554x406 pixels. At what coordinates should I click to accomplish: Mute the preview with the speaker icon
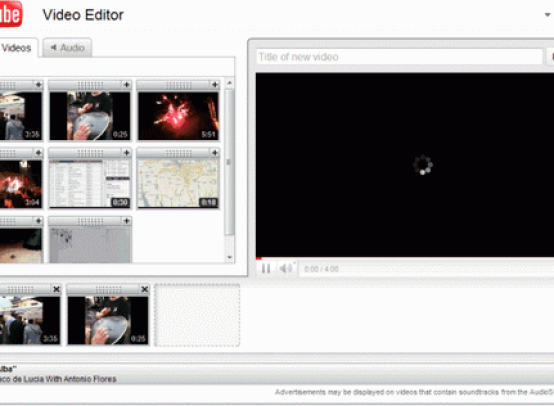pyautogui.click(x=286, y=269)
